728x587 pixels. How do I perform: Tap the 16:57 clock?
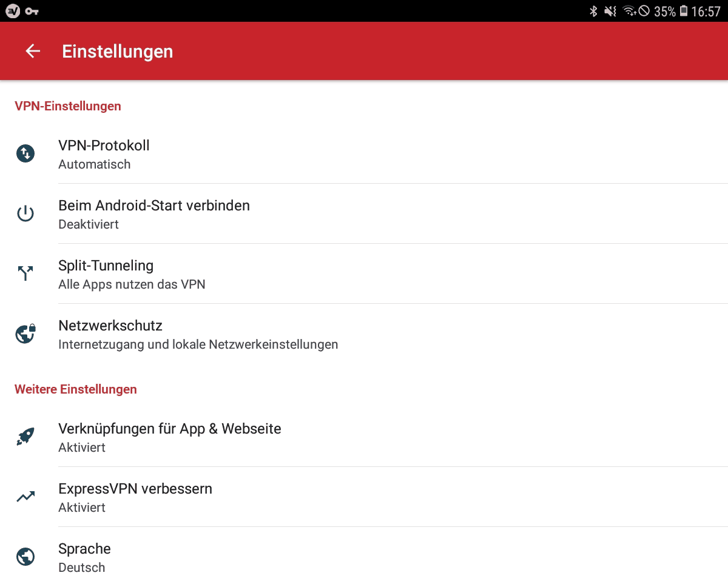[706, 11]
